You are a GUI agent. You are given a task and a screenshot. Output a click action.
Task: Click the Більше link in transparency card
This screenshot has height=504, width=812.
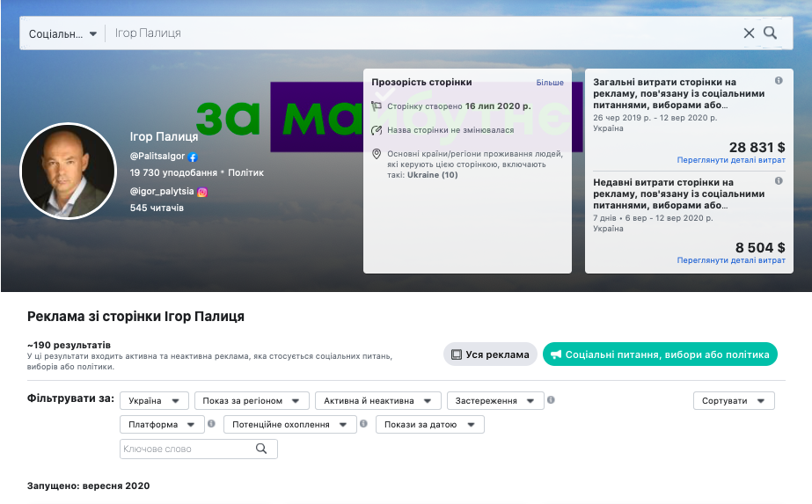tap(550, 83)
